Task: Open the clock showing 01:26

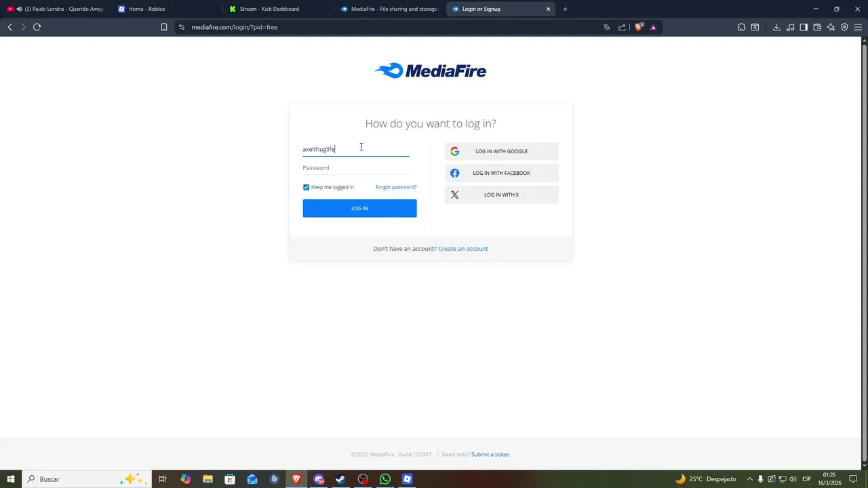Action: pyautogui.click(x=829, y=479)
